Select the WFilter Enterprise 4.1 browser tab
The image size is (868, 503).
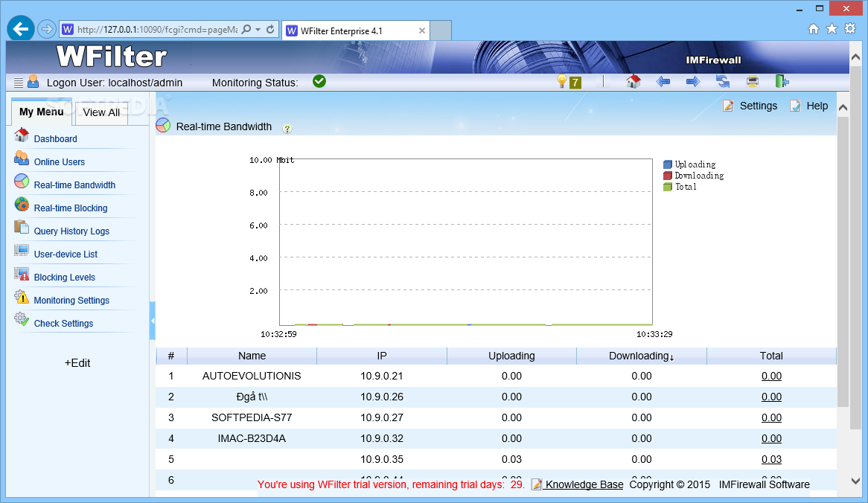355,31
